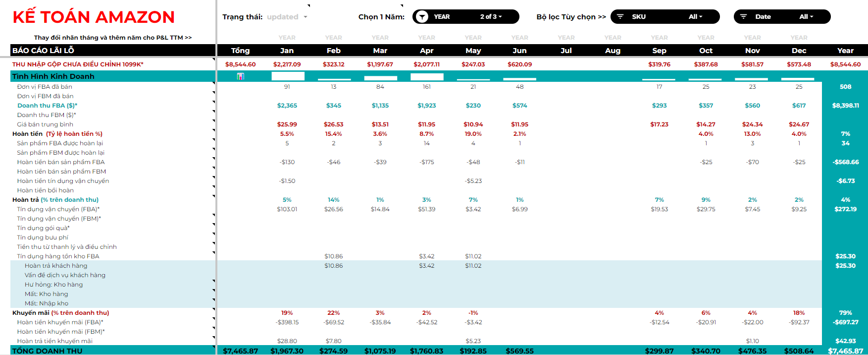Select the gross income total cell $8,544.60 under Tổng
Viewport: 868px width, 355px height.
(x=241, y=64)
